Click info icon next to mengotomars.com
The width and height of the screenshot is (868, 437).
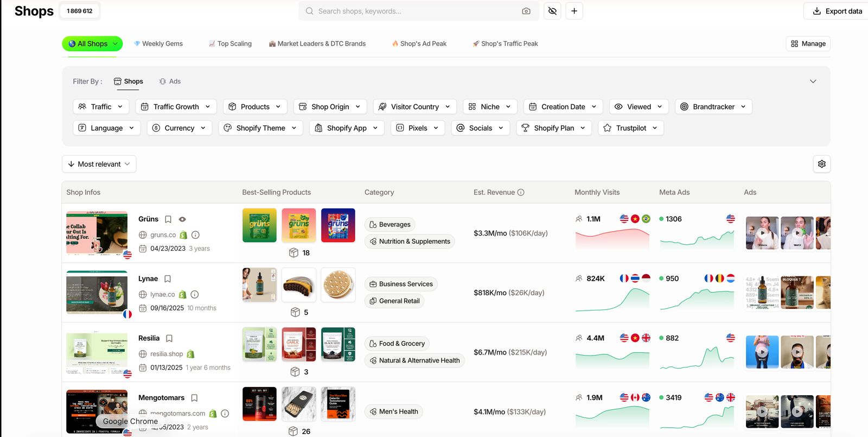[225, 414]
